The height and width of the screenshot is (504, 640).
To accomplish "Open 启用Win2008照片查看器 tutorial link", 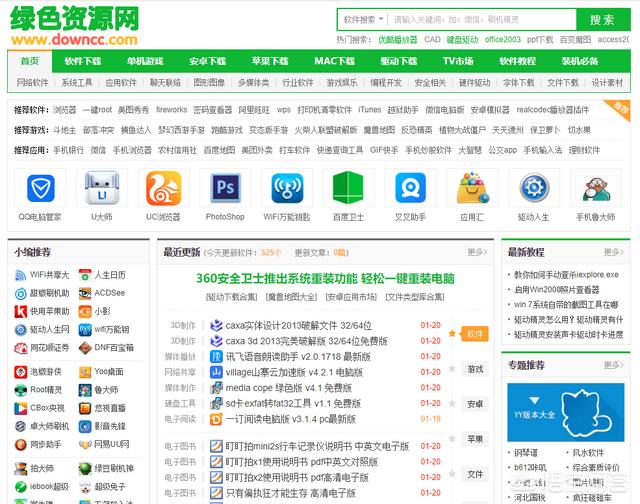I will point(557,290).
